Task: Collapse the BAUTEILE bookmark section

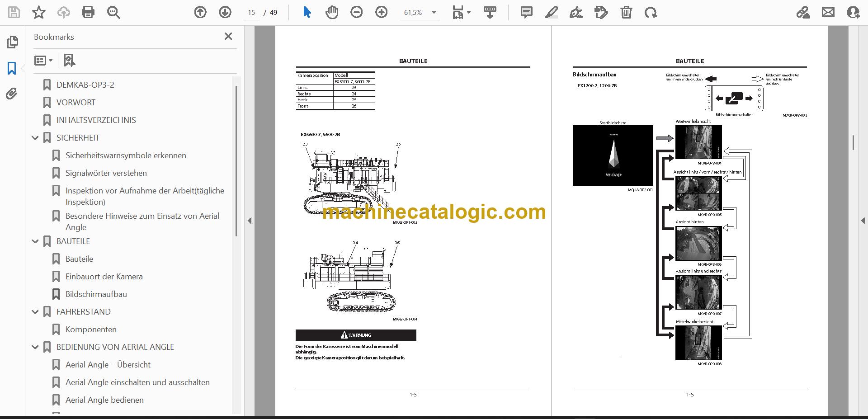Action: point(35,241)
